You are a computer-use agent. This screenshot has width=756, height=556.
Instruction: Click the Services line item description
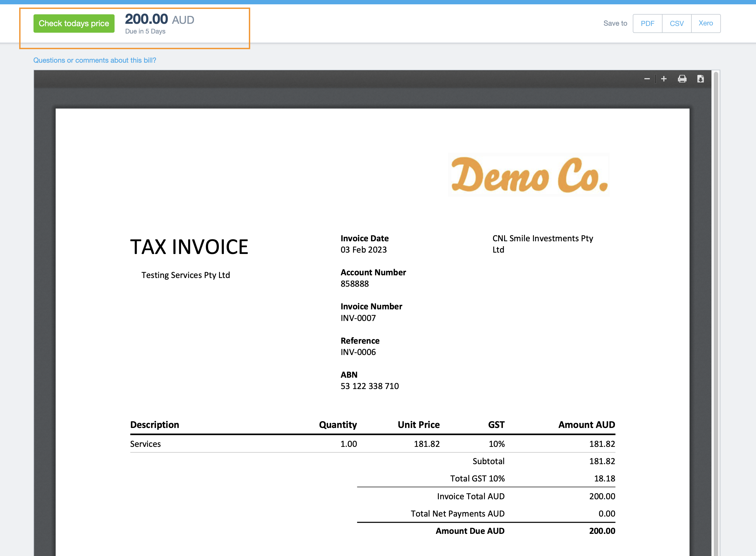(x=145, y=444)
